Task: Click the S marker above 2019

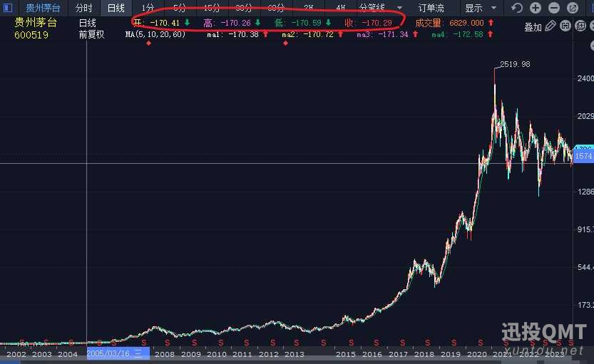Action: [454, 343]
